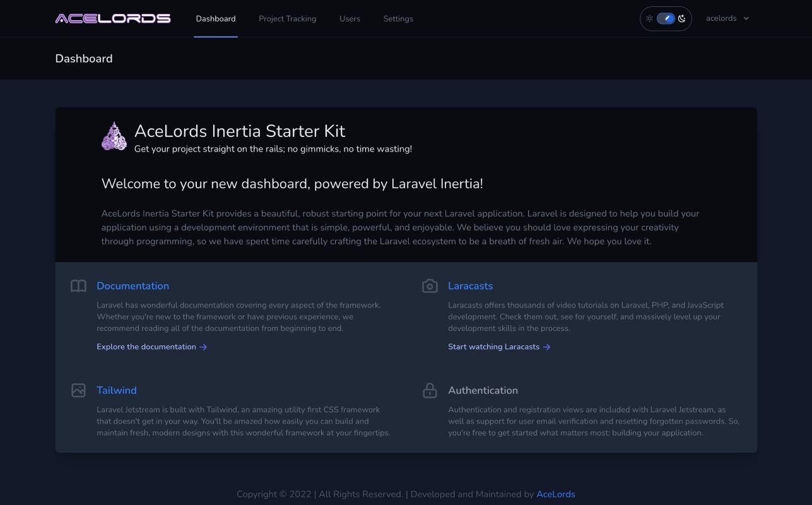Image resolution: width=812 pixels, height=505 pixels.
Task: Click the image icon beside Tailwind
Action: pos(78,390)
